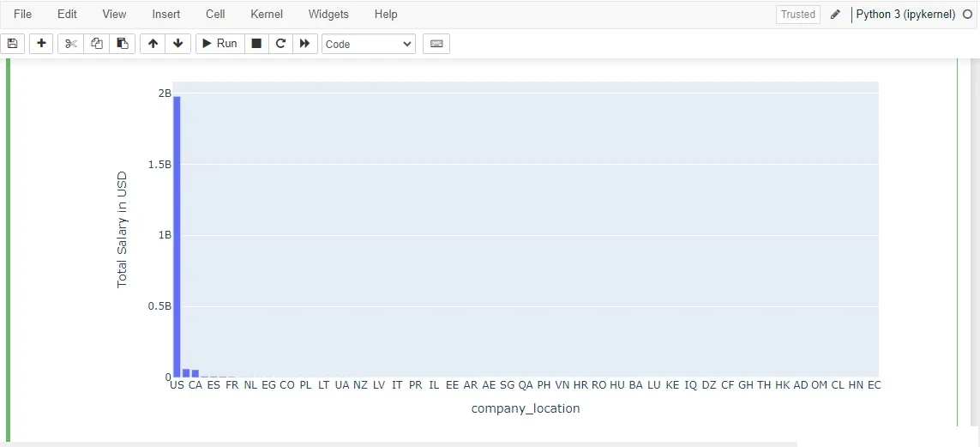This screenshot has width=980, height=447.
Task: Open the Cell menu
Action: 215,14
